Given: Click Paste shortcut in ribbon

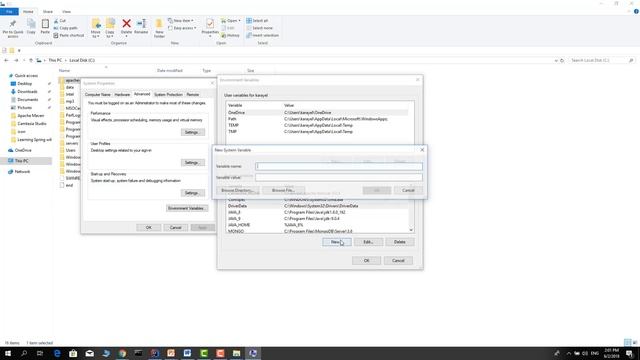Looking at the screenshot, I should point(69,36).
